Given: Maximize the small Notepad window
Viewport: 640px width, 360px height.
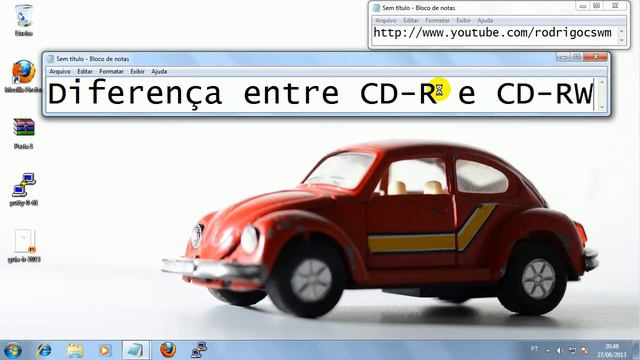Looking at the screenshot, I should [596, 6].
